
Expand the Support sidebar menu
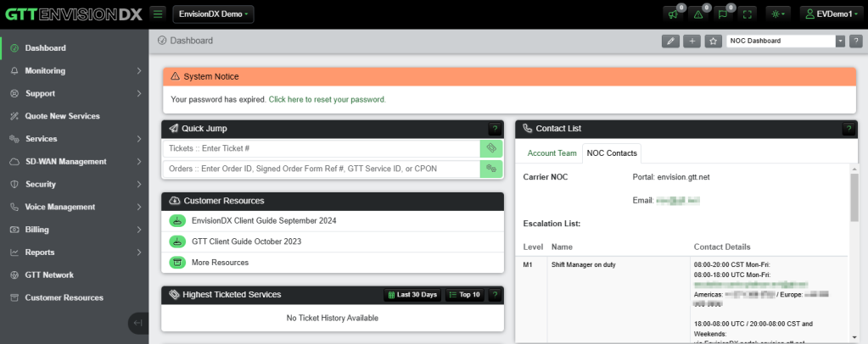[75, 93]
